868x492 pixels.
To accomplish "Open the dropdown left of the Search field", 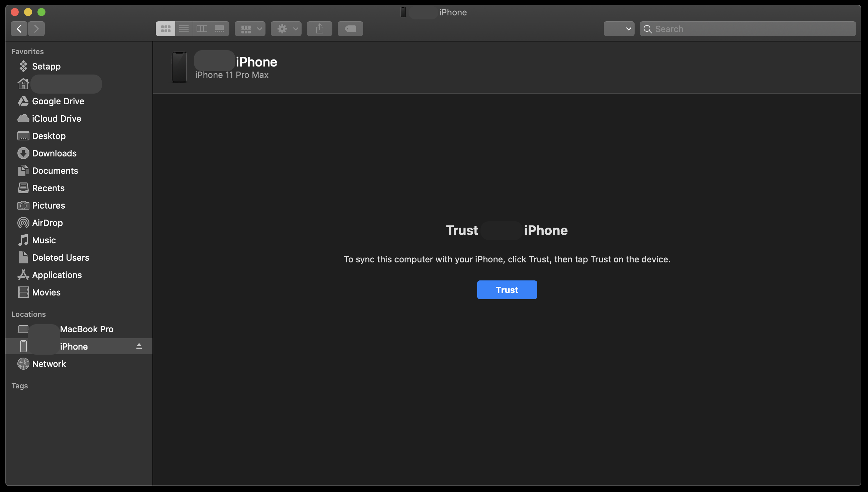I will 619,29.
